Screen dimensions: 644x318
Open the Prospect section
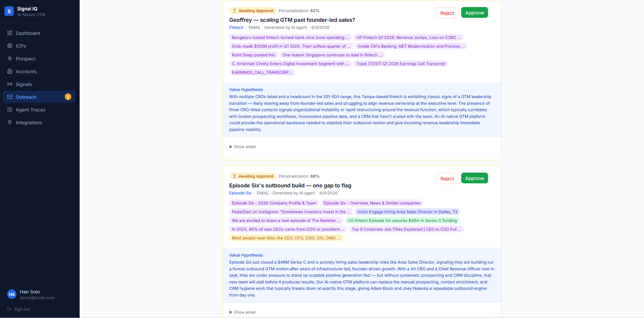click(39, 58)
